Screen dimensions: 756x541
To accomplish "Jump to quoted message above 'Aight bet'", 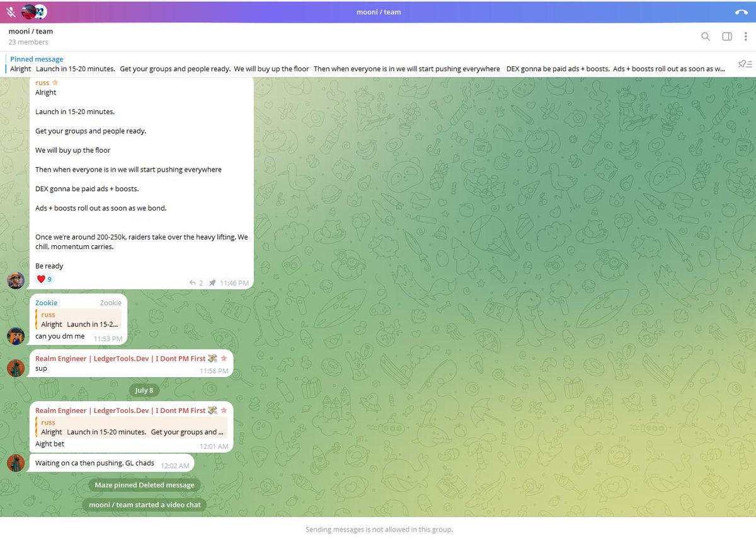I will pos(131,428).
